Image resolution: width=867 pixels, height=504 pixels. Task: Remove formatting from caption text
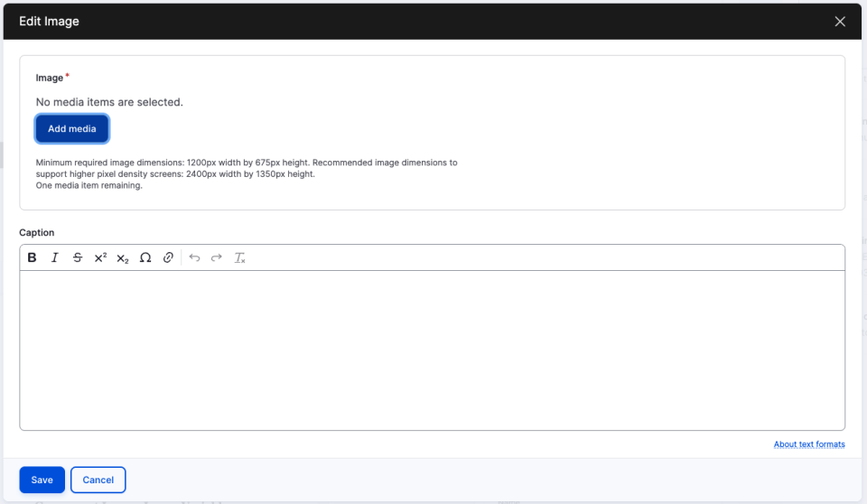(x=239, y=257)
